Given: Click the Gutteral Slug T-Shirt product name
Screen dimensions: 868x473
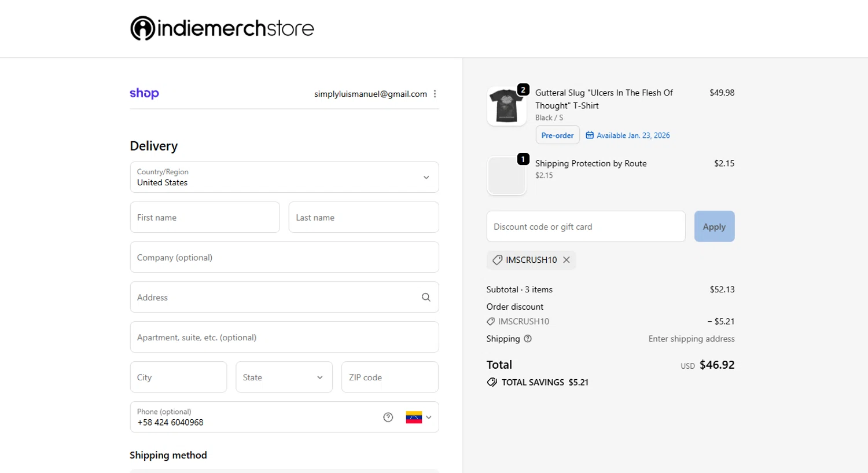Looking at the screenshot, I should (604, 99).
